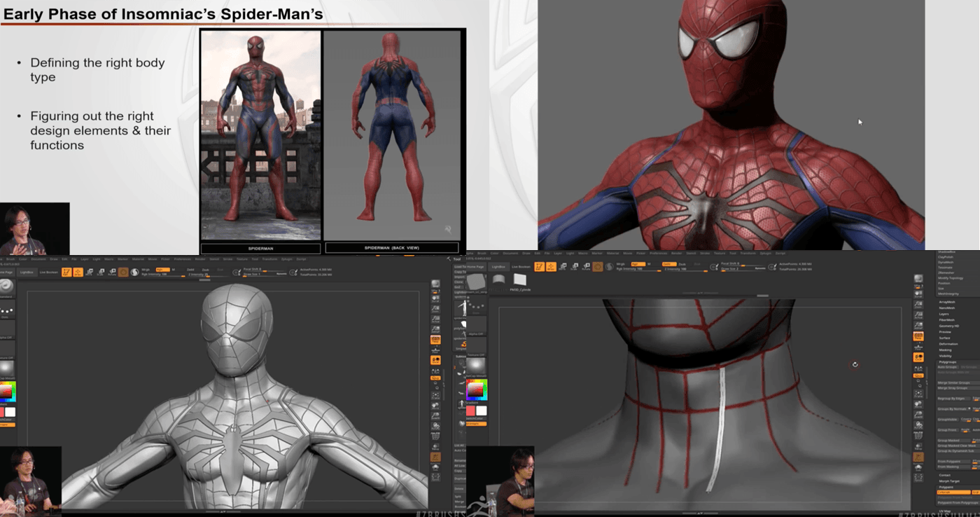Select Move tool in left ZBrush toolbar
The width and height of the screenshot is (980, 517).
click(89, 272)
